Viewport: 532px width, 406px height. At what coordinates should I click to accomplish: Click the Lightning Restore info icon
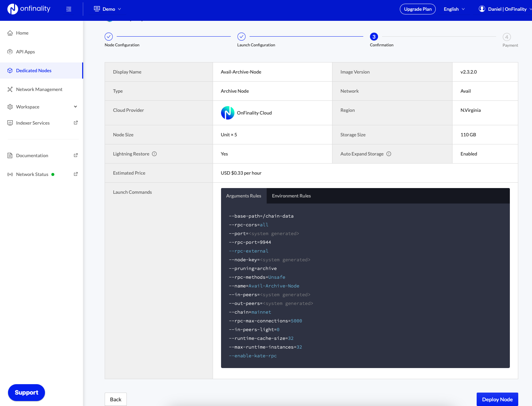point(154,154)
